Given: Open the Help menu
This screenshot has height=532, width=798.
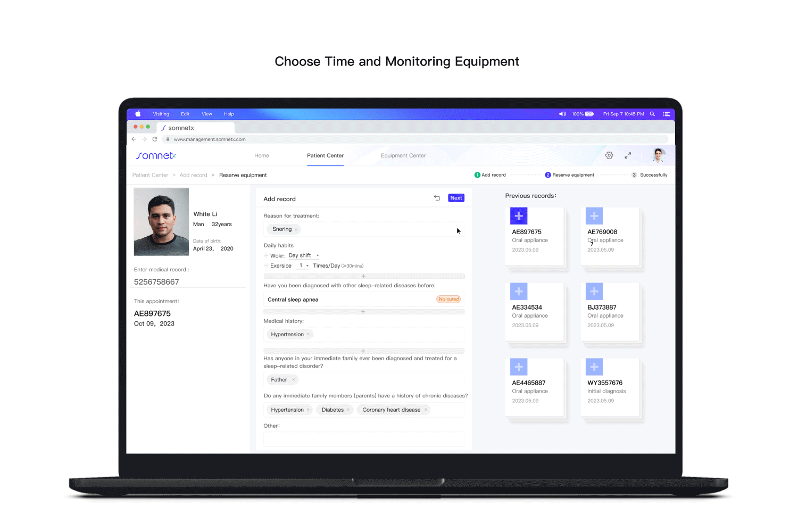Looking at the screenshot, I should point(229,114).
